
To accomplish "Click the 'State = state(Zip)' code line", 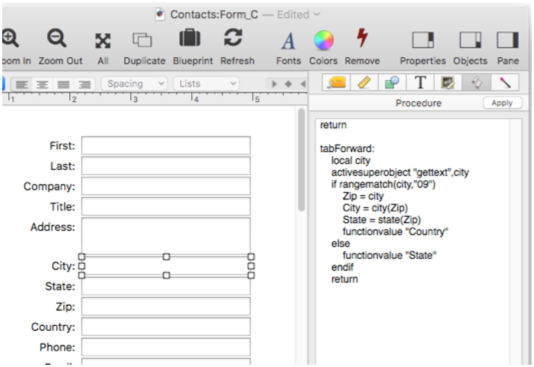I will click(x=382, y=220).
